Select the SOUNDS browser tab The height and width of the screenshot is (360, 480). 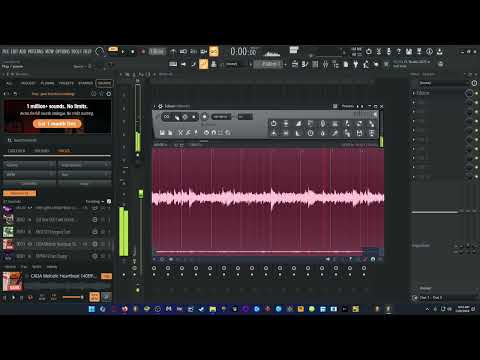[x=104, y=83]
